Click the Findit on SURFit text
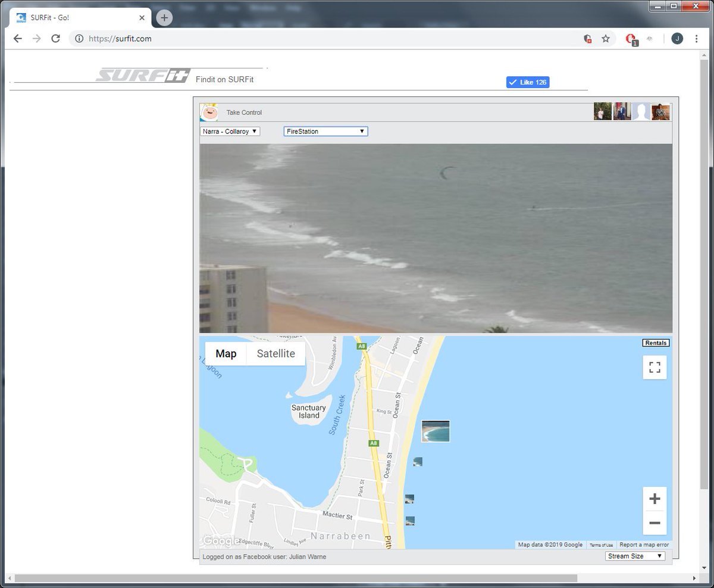Screen dimensions: 714x588 click(x=224, y=79)
